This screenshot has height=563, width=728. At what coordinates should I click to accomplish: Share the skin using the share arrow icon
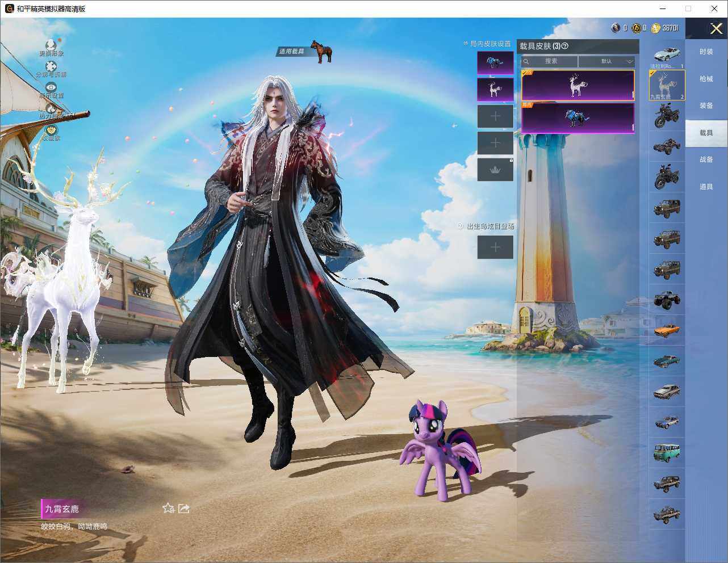tap(183, 508)
